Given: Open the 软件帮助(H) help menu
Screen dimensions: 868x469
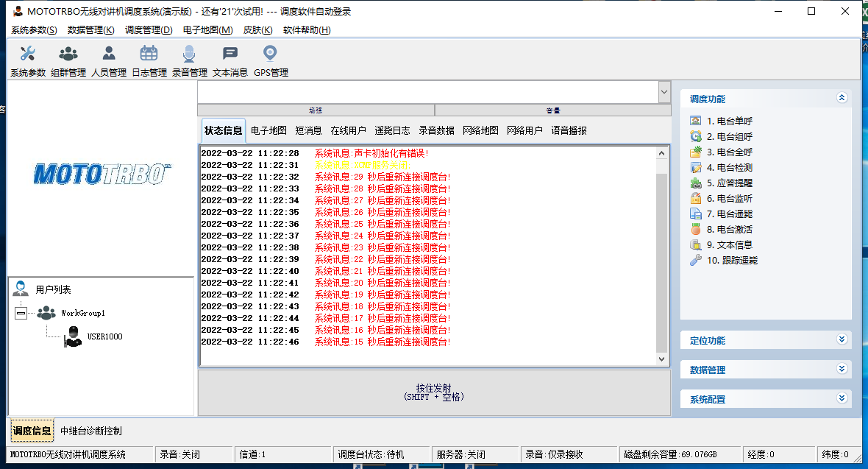Looking at the screenshot, I should click(x=307, y=30).
